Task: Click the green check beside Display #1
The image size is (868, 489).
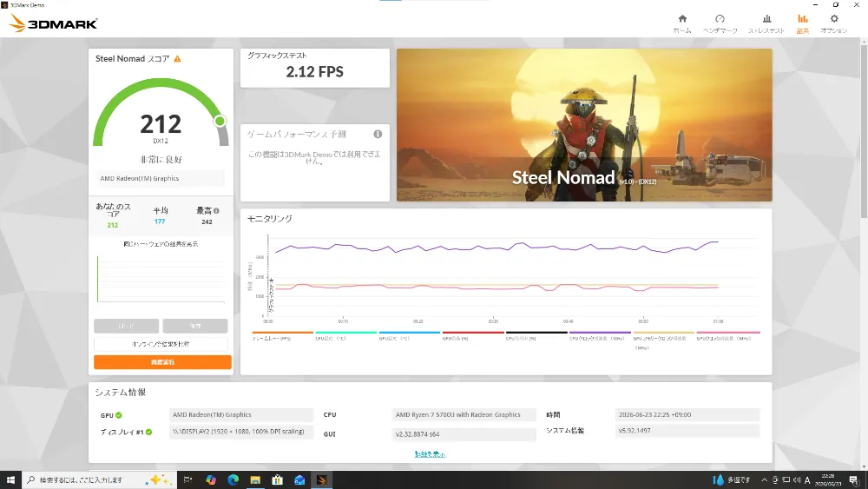Action: click(149, 432)
